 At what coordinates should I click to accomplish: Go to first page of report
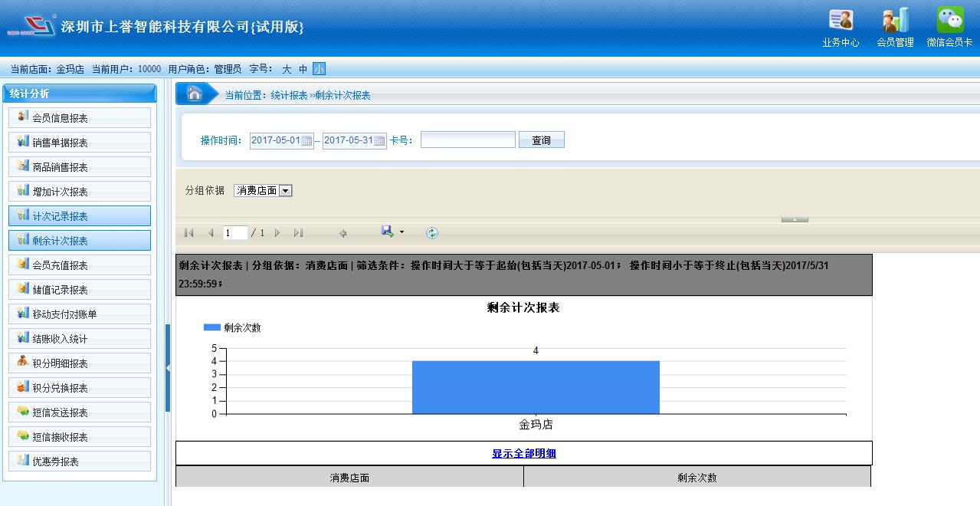pyautogui.click(x=189, y=233)
